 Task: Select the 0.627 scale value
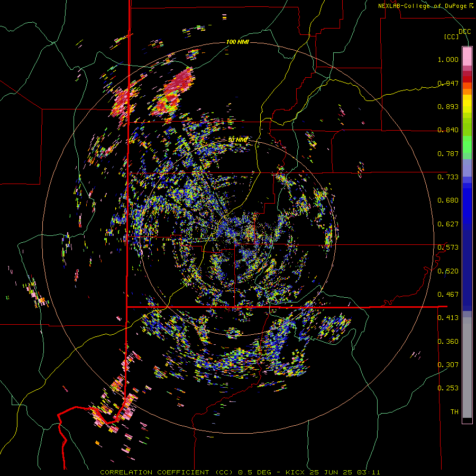point(448,224)
